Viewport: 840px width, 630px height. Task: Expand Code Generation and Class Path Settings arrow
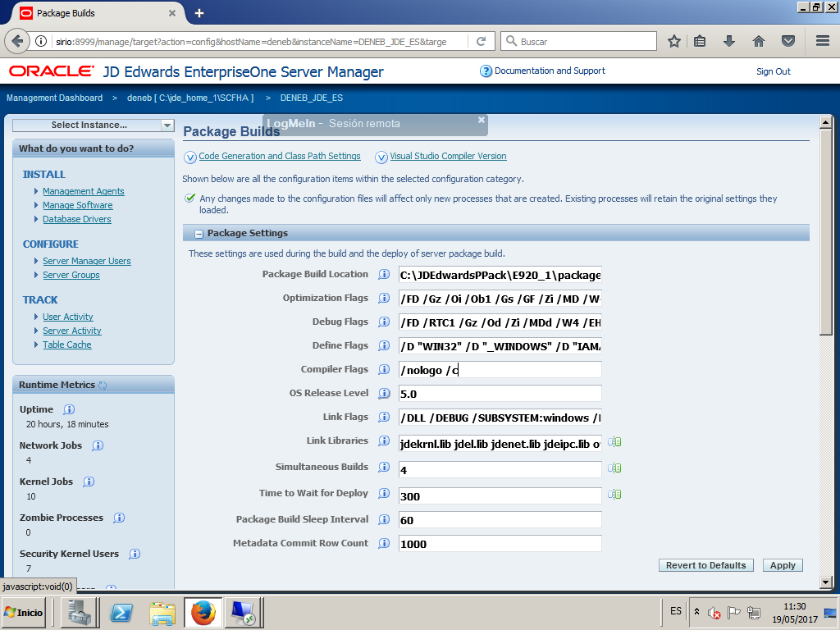coord(190,157)
